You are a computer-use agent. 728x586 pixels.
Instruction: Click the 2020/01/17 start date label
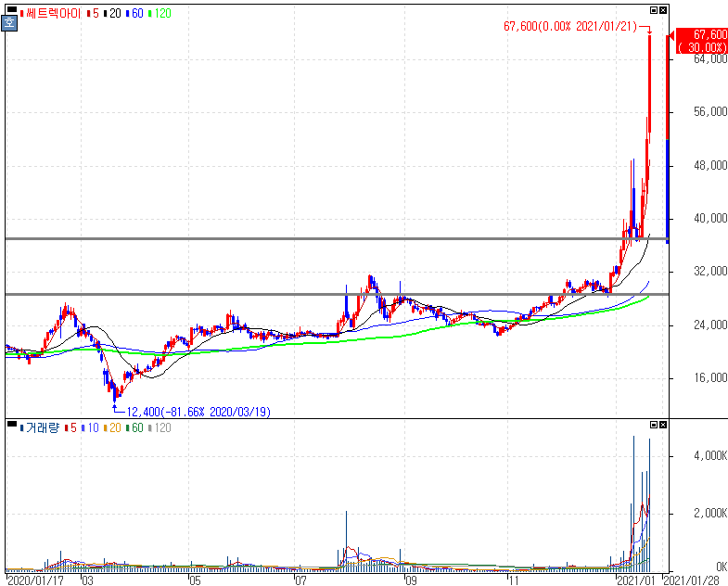click(x=36, y=580)
